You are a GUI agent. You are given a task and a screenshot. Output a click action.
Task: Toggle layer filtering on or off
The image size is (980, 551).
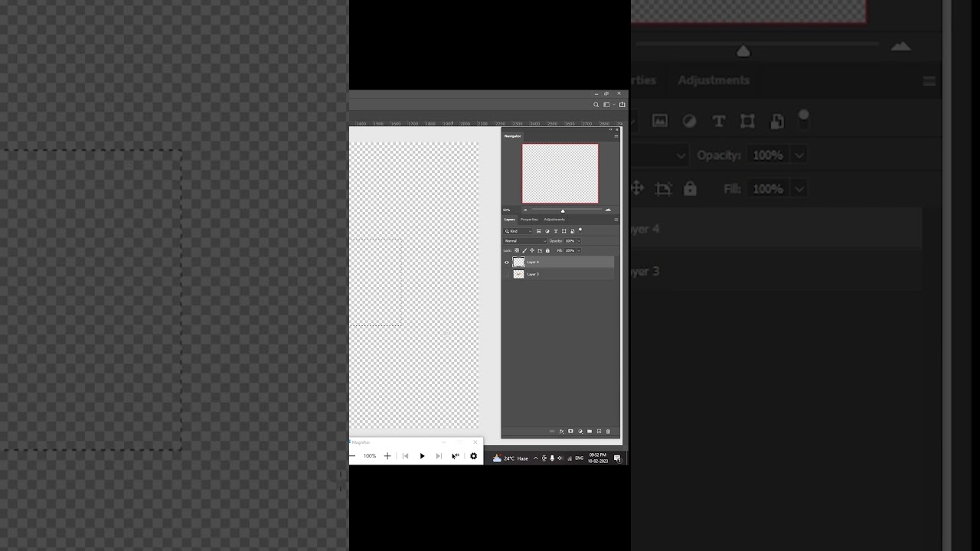click(580, 230)
